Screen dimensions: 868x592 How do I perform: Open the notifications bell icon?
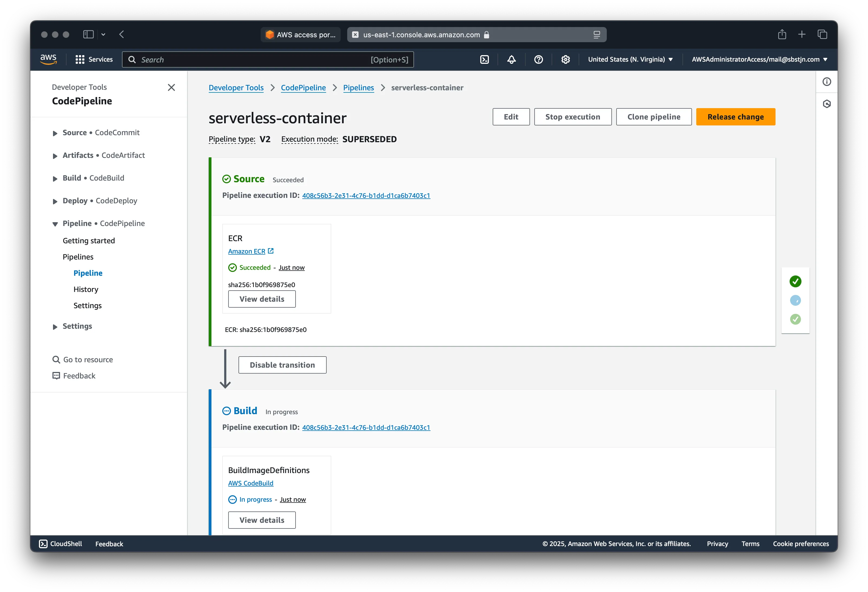(x=511, y=59)
